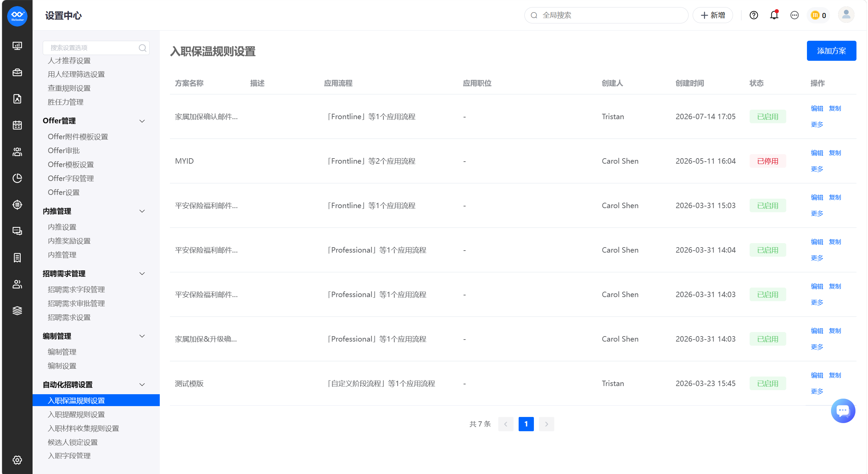Viewport: 868px width, 474px height.
Task: Go to next page arrow
Action: click(x=546, y=424)
